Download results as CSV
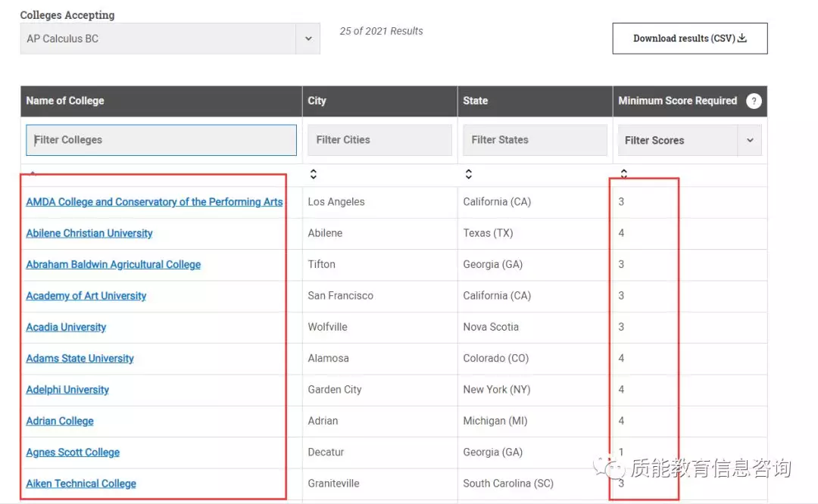The height and width of the screenshot is (504, 818). [x=690, y=38]
